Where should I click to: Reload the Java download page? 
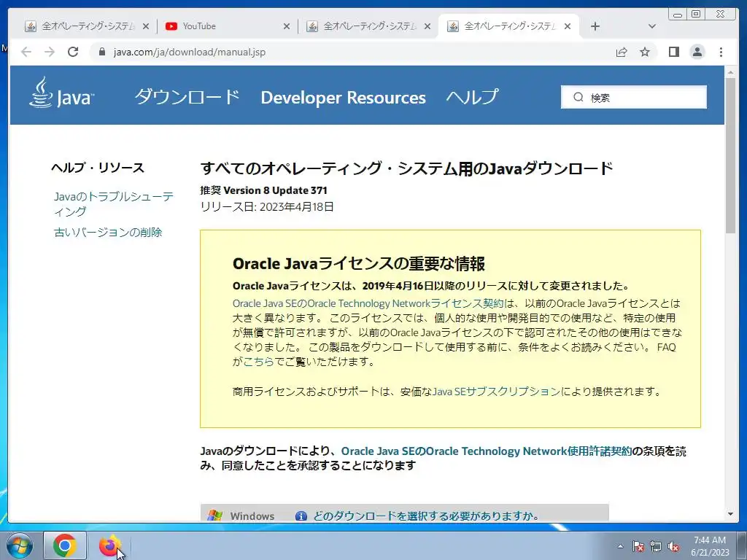pos(73,52)
